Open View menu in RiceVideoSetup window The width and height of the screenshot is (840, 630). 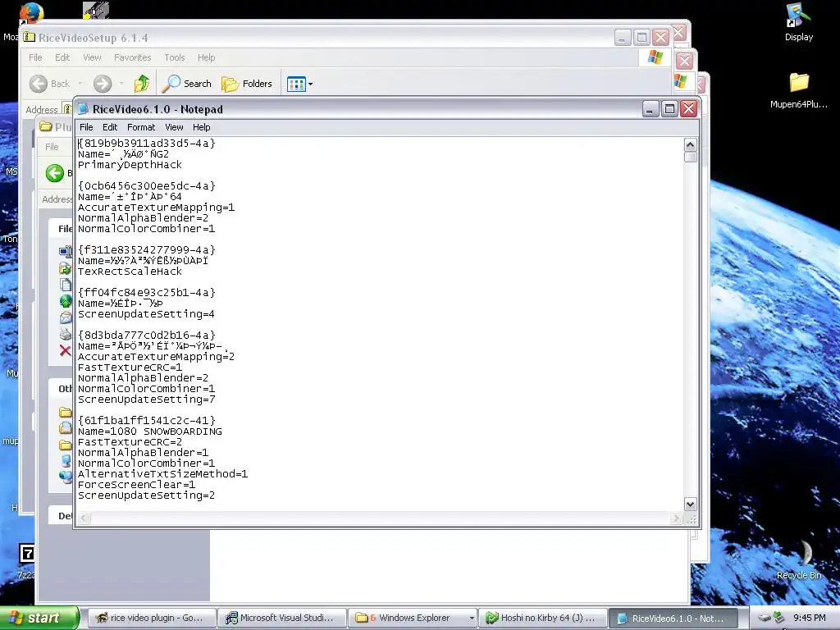pyautogui.click(x=92, y=57)
